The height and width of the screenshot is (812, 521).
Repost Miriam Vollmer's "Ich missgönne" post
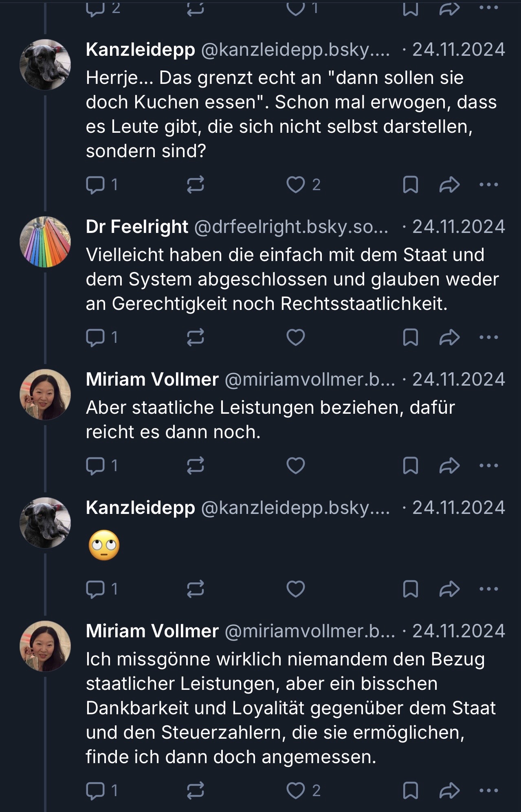195,791
